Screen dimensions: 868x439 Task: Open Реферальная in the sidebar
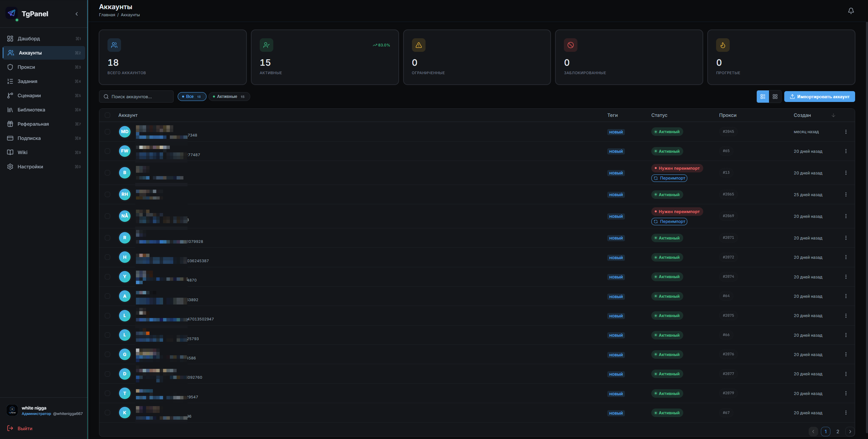44,124
